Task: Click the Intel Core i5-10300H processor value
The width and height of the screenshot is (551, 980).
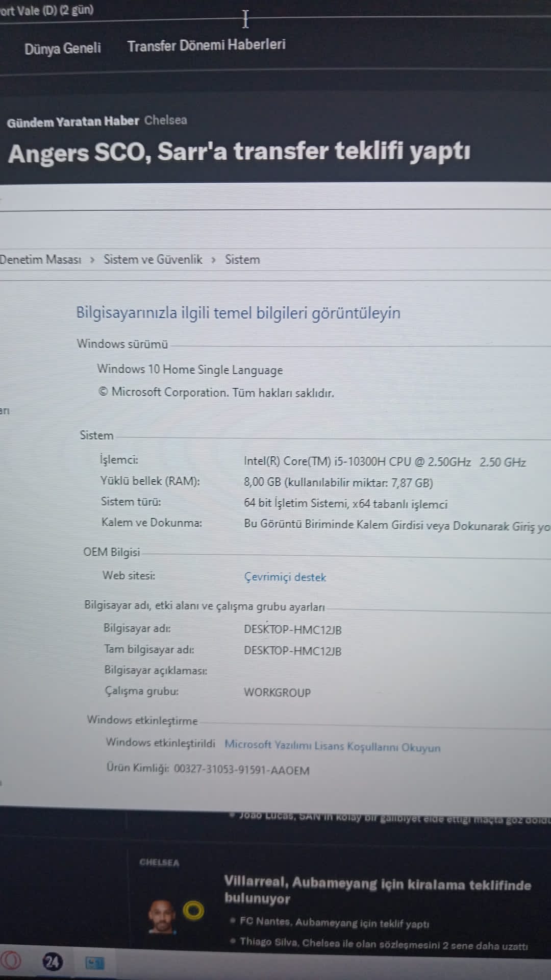Action: [x=385, y=462]
